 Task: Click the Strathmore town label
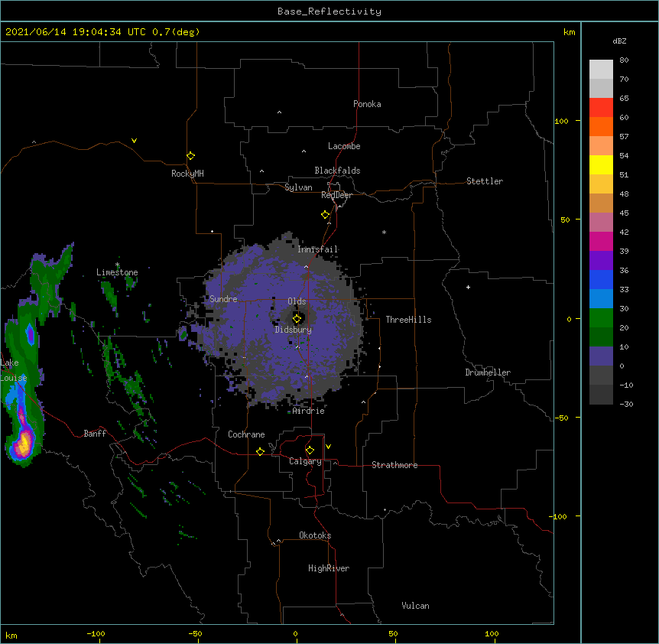click(394, 465)
